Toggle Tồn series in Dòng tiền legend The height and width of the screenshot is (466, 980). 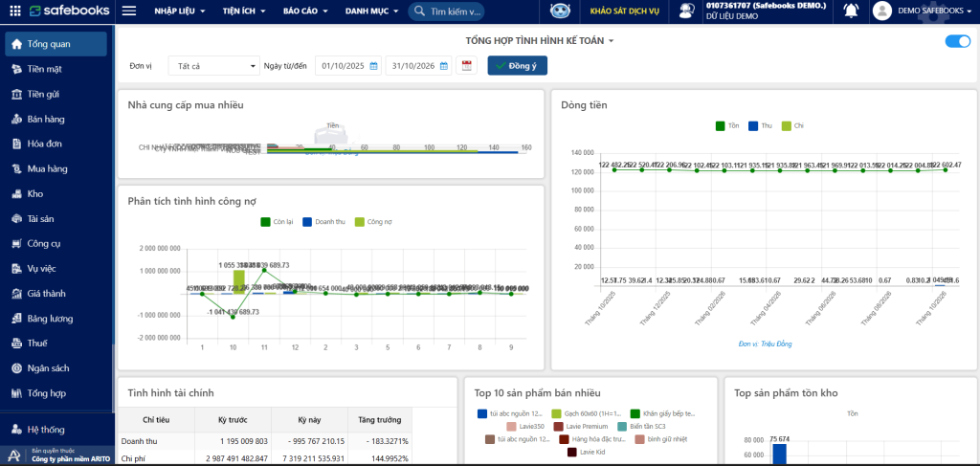727,125
